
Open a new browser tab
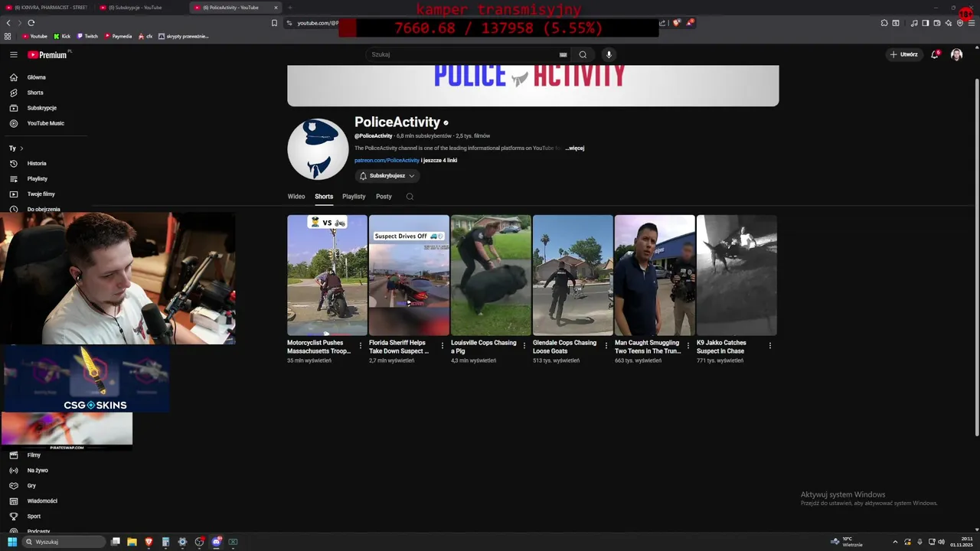click(x=290, y=8)
